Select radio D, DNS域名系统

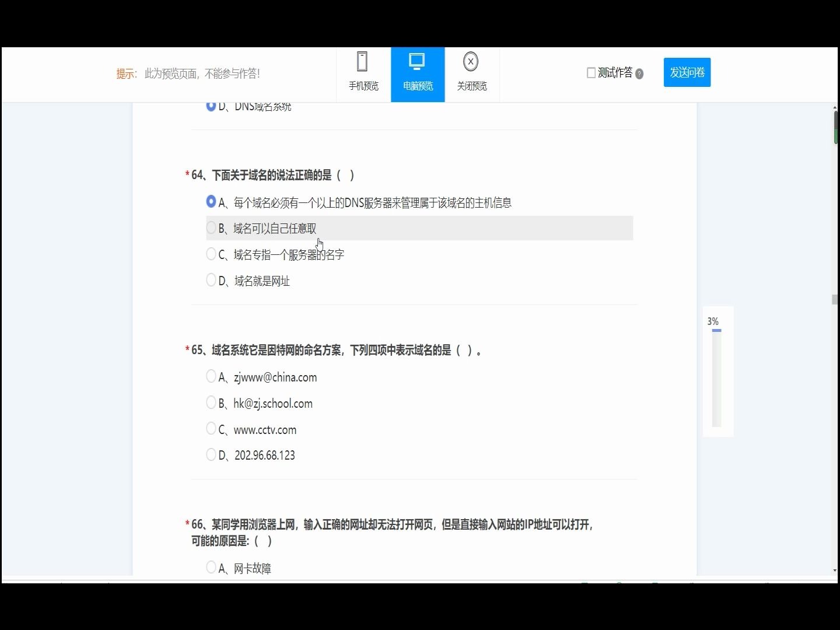pos(211,106)
